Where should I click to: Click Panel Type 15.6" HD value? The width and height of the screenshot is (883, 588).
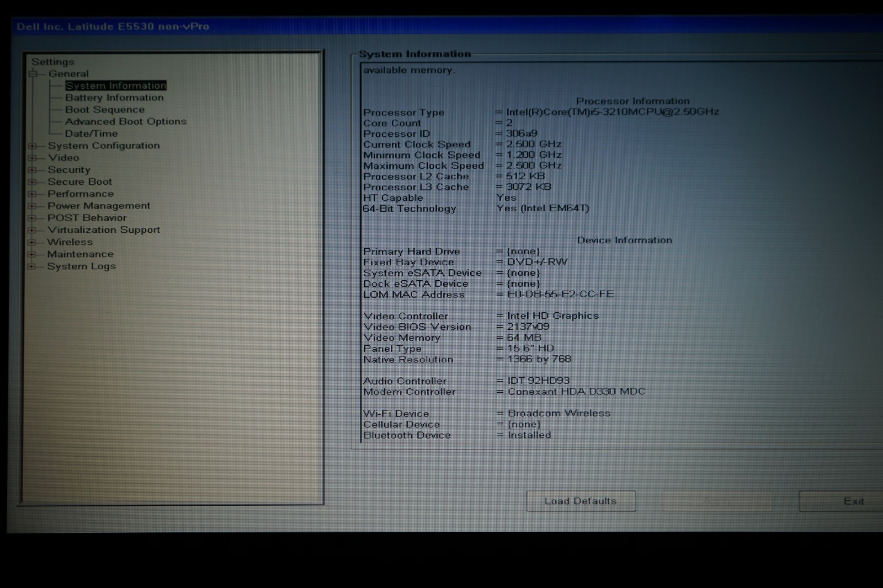530,349
